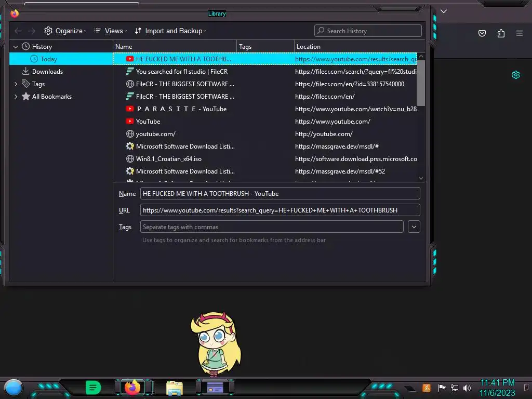Click the FileCR favicon on fl studio search row
This screenshot has width=532, height=399.
pyautogui.click(x=129, y=72)
